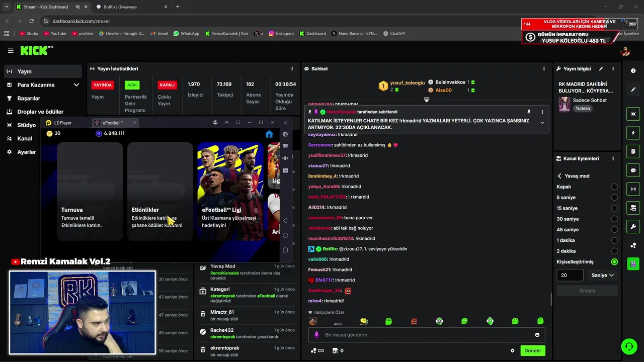The image size is (644, 362).
Task: Open LDPlayer titlebar menu icon
Action: [x=226, y=123]
